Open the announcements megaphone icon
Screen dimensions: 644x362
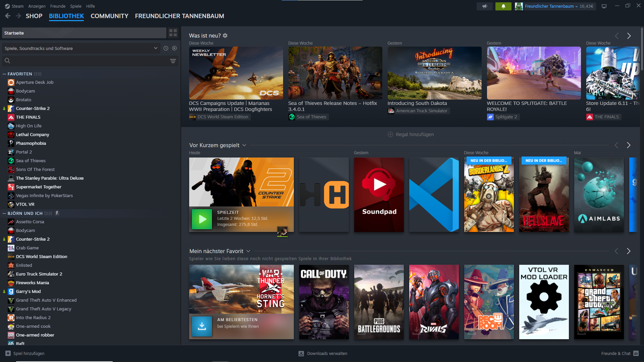485,6
